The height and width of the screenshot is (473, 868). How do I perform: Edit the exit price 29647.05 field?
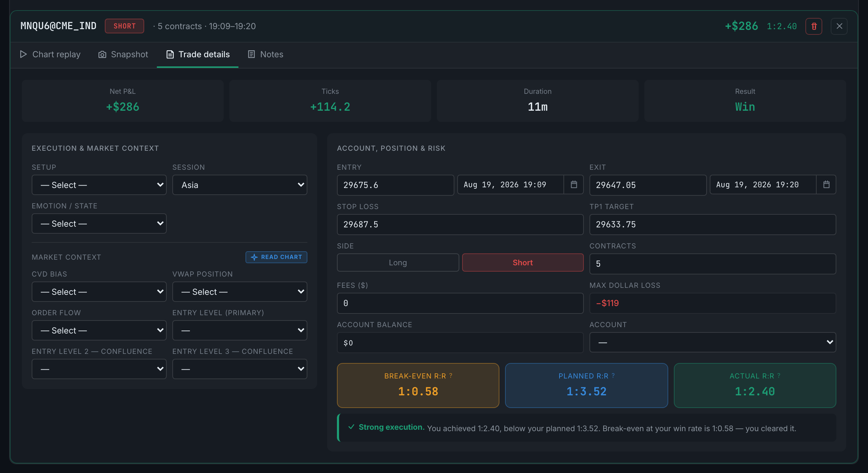click(648, 185)
